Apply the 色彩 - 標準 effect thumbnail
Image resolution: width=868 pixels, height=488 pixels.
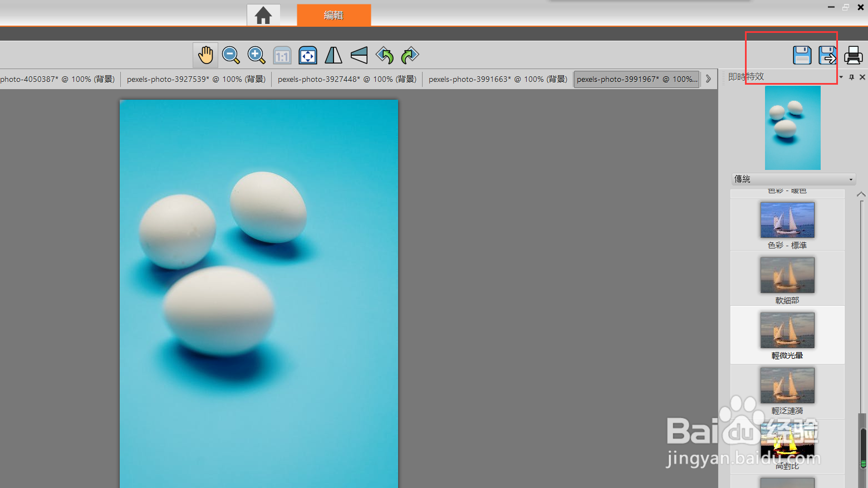tap(787, 219)
